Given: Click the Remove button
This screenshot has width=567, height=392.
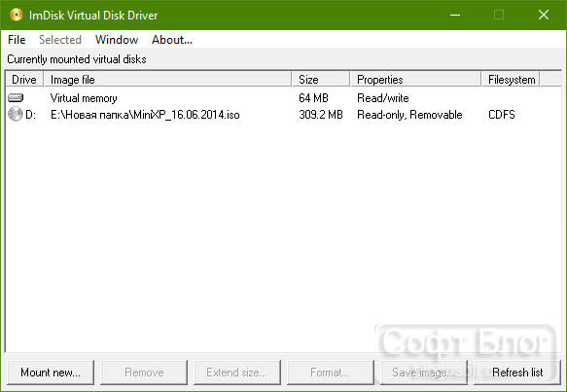Looking at the screenshot, I should click(144, 373).
